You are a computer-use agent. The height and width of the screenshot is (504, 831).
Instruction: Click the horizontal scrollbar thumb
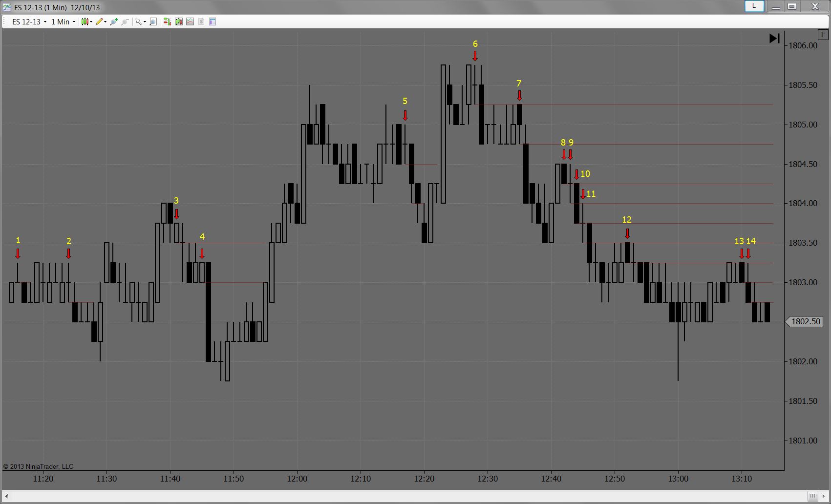point(812,496)
